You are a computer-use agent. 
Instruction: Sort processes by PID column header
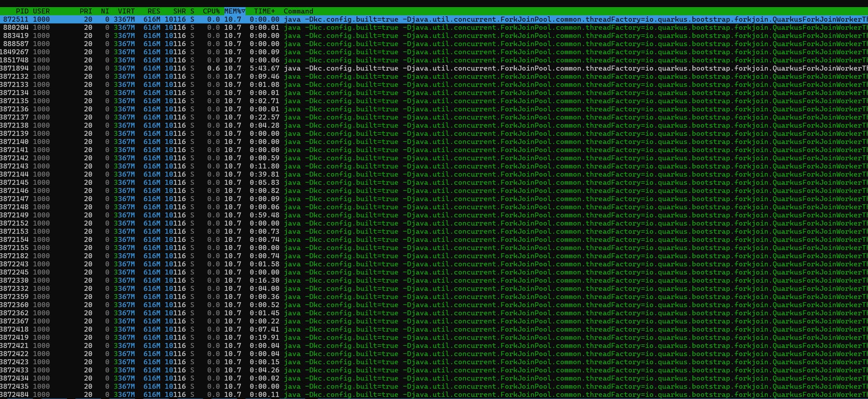pos(22,11)
